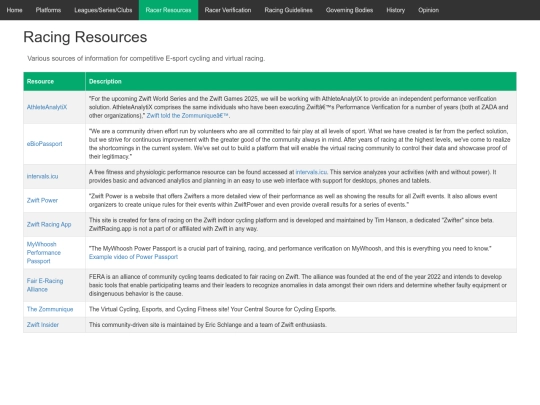Open Leagues/Series/Clubs in the navigation bar
This screenshot has height=405, width=540.
tap(103, 10)
